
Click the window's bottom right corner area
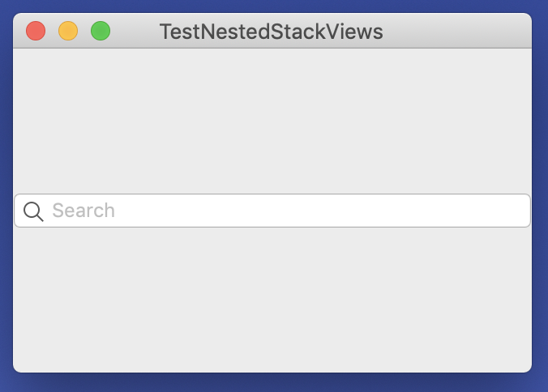tap(524, 365)
